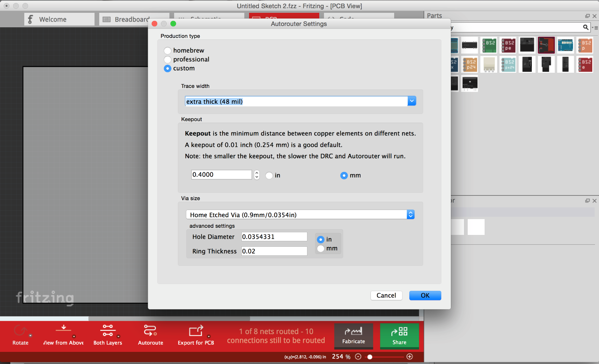Click the Ring Thickness input field
This screenshot has height=364, width=599.
[x=274, y=251]
